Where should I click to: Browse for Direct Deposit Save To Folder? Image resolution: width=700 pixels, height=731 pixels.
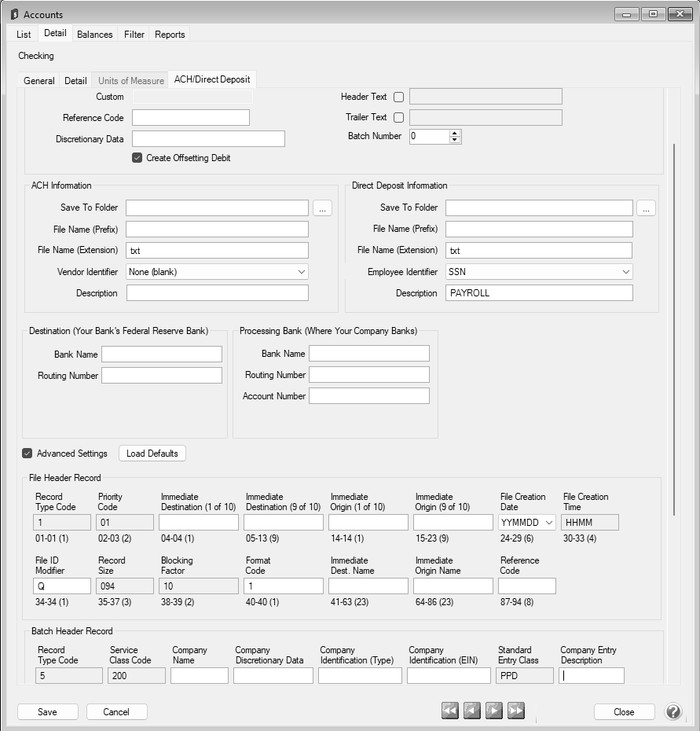click(x=646, y=208)
